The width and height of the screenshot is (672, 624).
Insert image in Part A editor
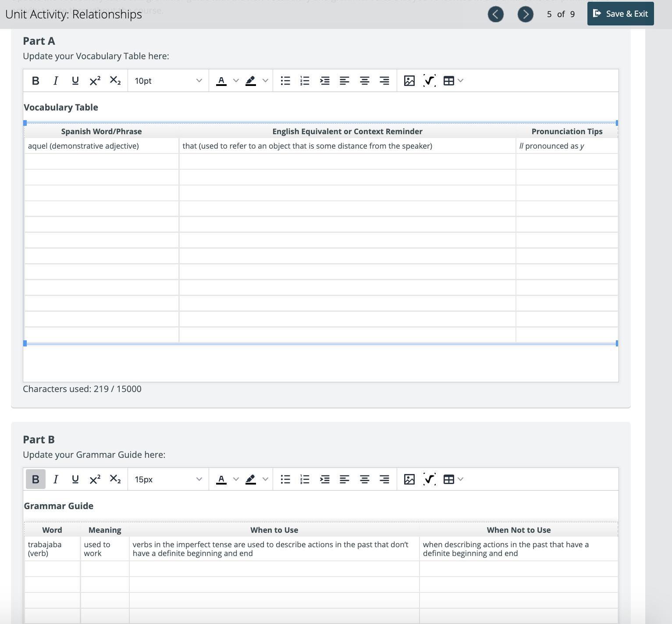pos(409,81)
